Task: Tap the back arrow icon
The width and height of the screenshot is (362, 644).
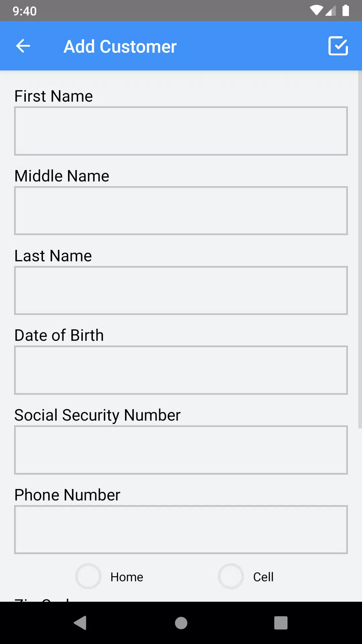Action: pyautogui.click(x=23, y=46)
